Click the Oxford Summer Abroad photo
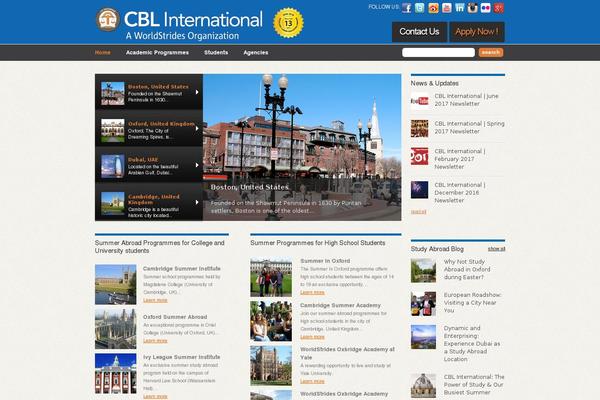Image resolution: width=600 pixels, height=400 pixels. 116,329
